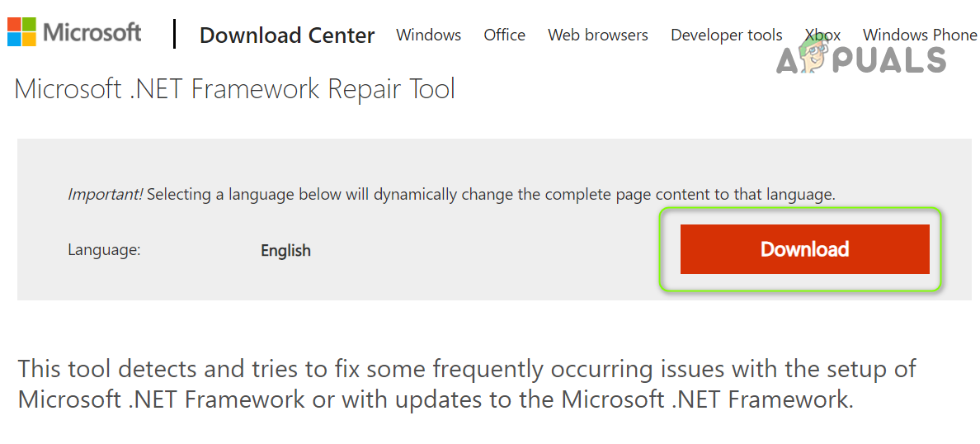Click the tool description paragraph's first line
The width and height of the screenshot is (980, 444).
coord(467,368)
